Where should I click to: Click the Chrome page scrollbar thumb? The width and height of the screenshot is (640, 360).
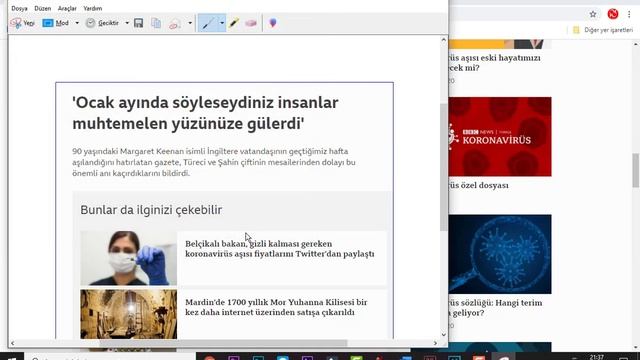(x=636, y=170)
